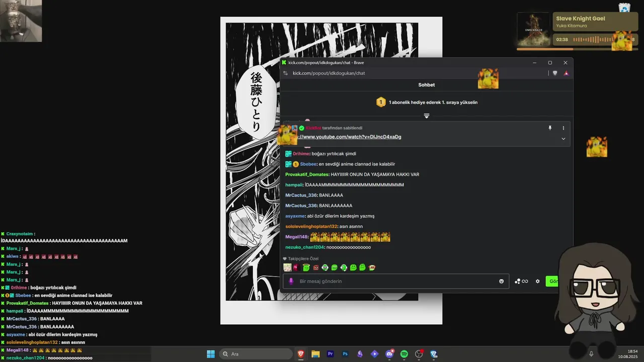Open emoji picker smiley icon
This screenshot has height=362, width=644.
pyautogui.click(x=501, y=281)
